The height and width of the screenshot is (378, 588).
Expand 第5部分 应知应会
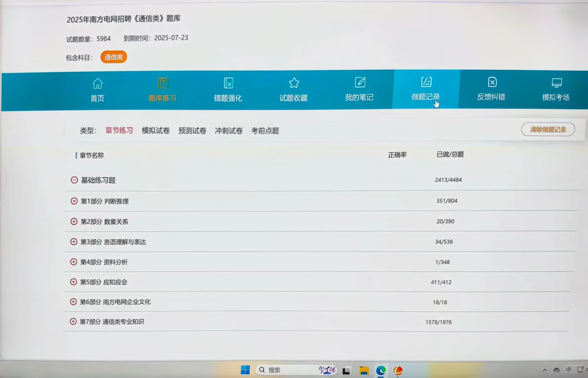click(x=73, y=282)
